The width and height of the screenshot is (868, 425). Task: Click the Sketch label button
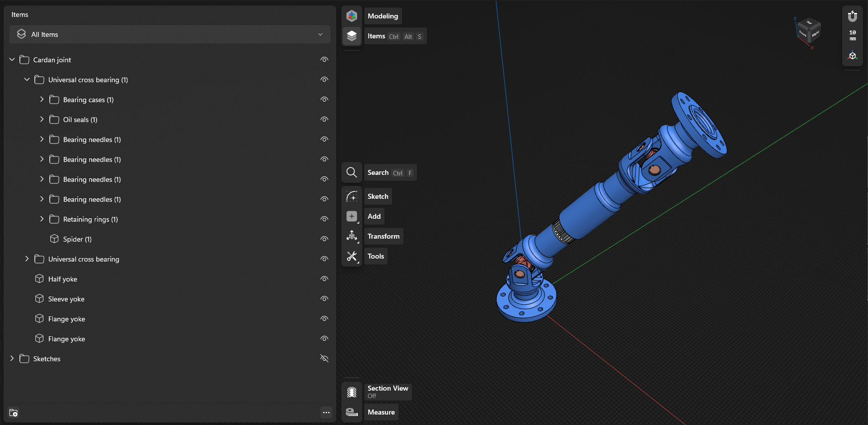click(378, 196)
